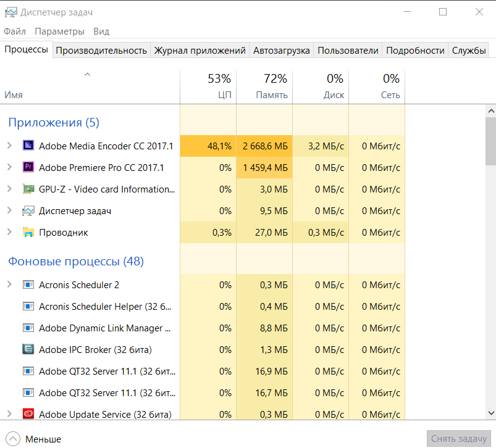Viewport: 496px width, 448px height.
Task: Click the 27,0 МБ memory value
Action: pyautogui.click(x=271, y=233)
